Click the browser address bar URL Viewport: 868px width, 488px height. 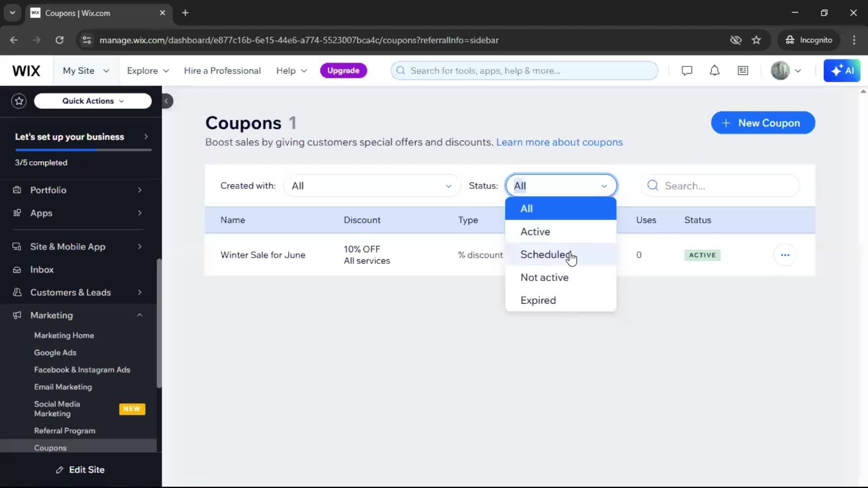click(x=299, y=40)
